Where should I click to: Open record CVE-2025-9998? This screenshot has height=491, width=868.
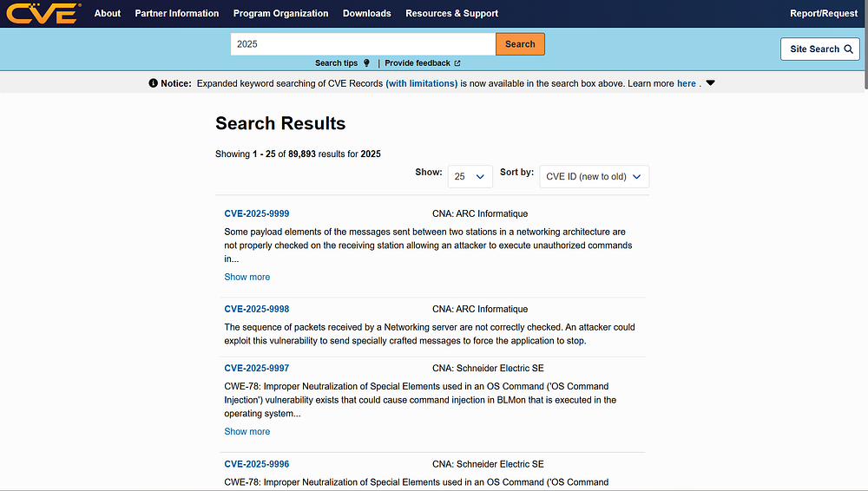pyautogui.click(x=256, y=309)
